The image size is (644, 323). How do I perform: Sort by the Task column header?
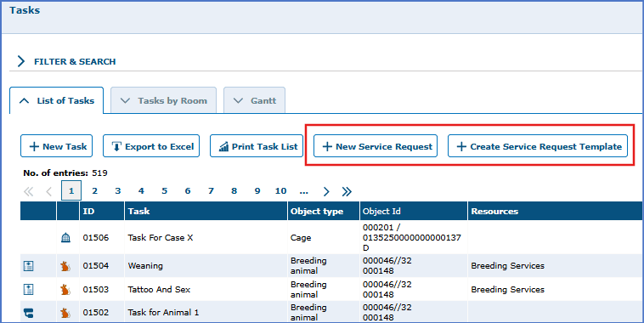coord(206,211)
